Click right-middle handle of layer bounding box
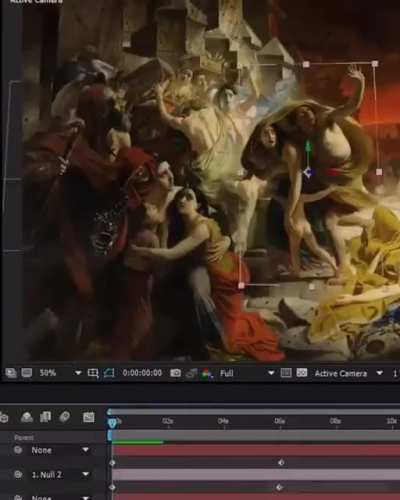 [x=379, y=172]
